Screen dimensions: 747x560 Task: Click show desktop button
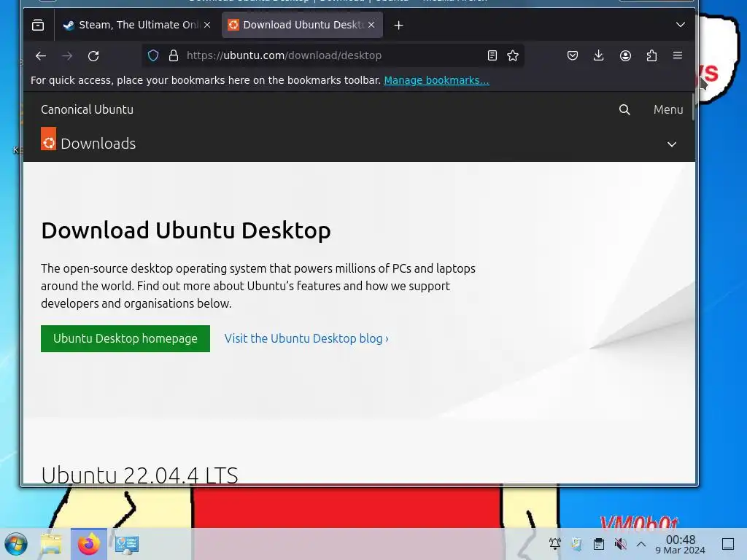tap(728, 544)
